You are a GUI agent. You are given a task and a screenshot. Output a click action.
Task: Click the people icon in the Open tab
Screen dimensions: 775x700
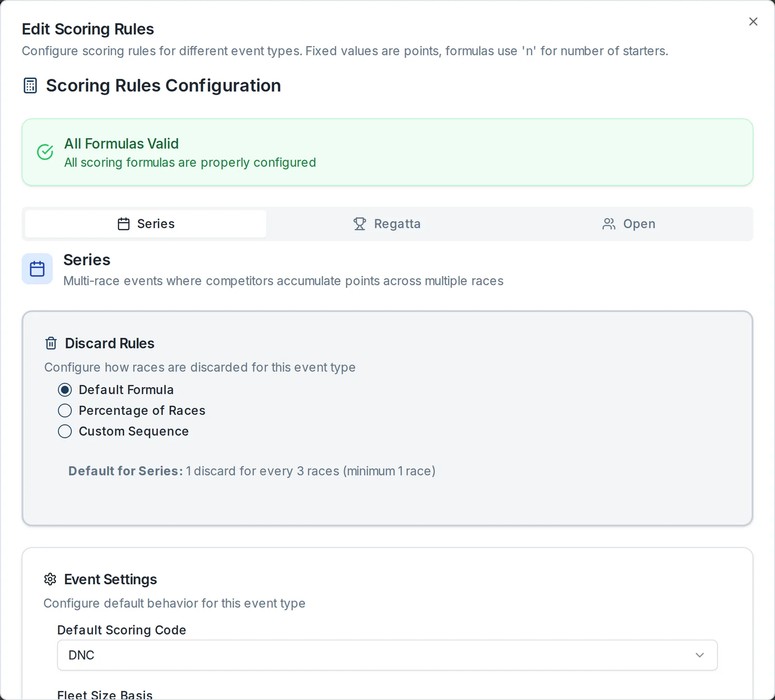609,224
